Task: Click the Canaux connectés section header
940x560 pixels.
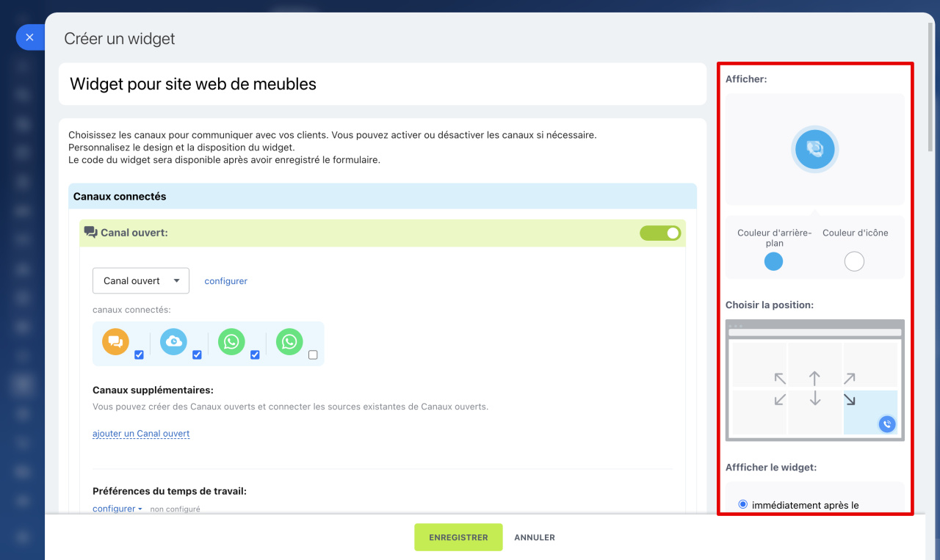Action: pyautogui.click(x=383, y=197)
